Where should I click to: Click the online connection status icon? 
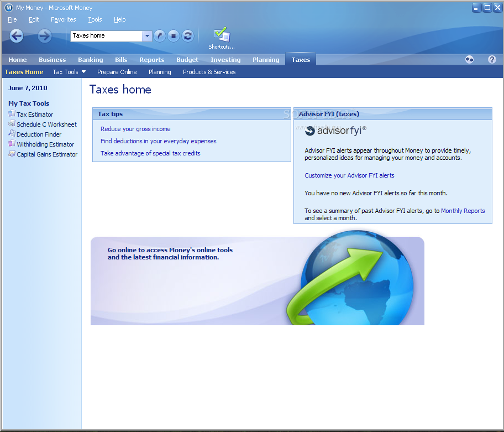point(469,60)
